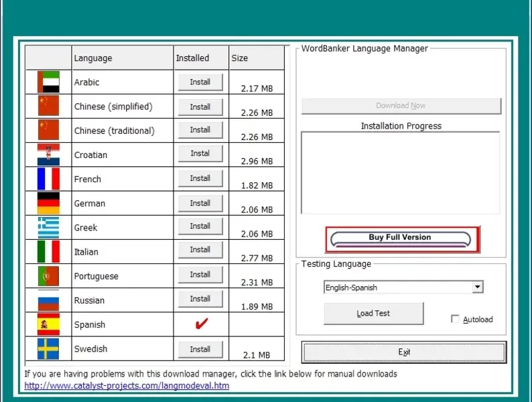The image size is (532, 402).
Task: Select the Swedish language name
Action: tap(90, 349)
